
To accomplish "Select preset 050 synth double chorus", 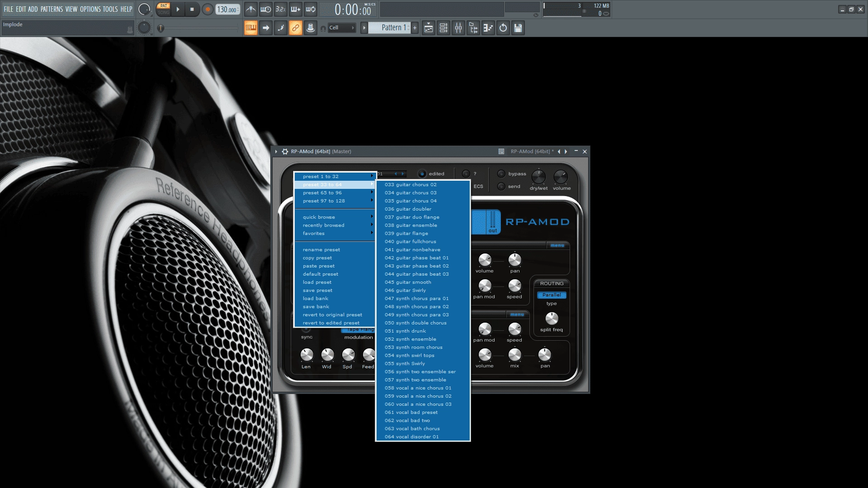I will 423,323.
